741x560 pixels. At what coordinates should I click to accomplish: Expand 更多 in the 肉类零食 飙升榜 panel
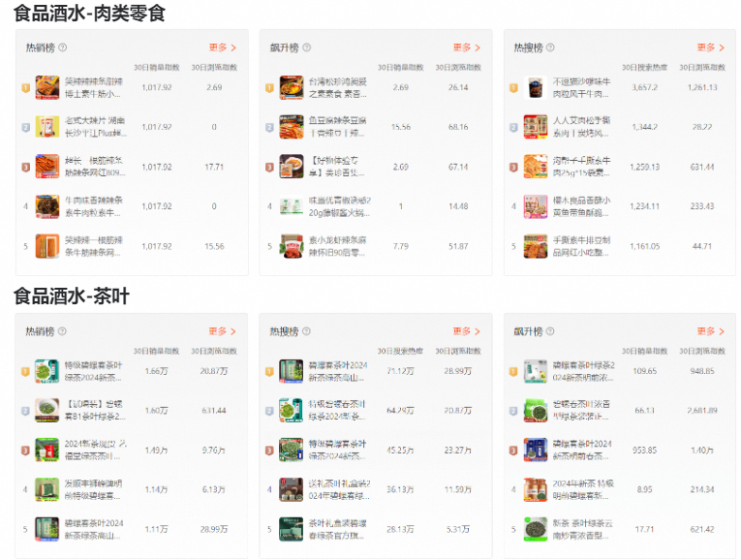point(466,47)
